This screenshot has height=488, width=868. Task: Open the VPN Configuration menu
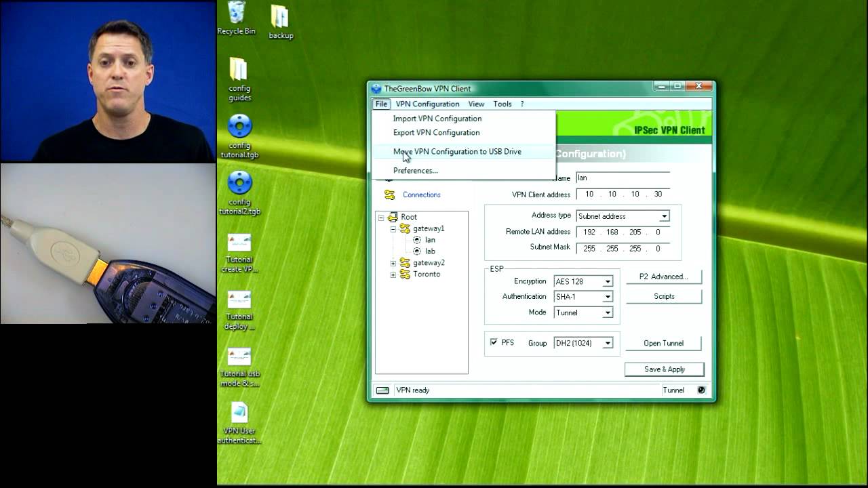click(x=427, y=104)
